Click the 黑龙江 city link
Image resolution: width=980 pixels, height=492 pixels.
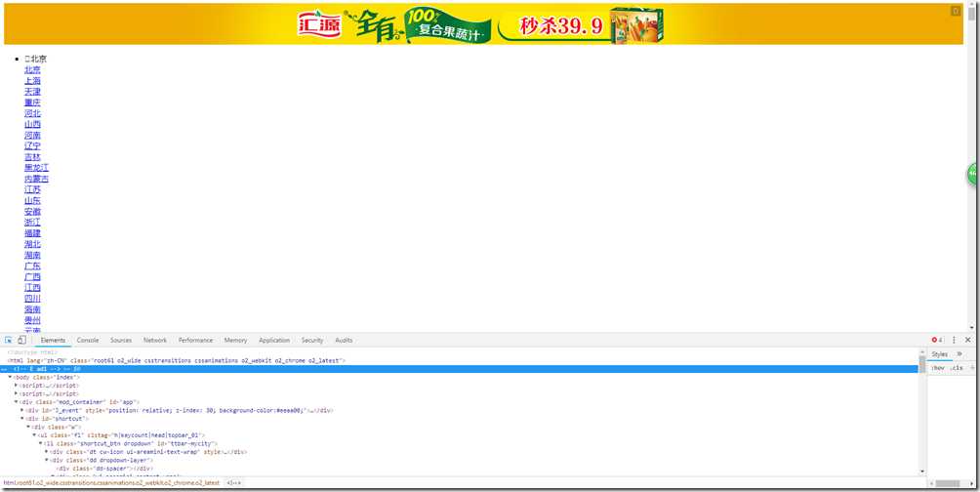[x=36, y=168]
